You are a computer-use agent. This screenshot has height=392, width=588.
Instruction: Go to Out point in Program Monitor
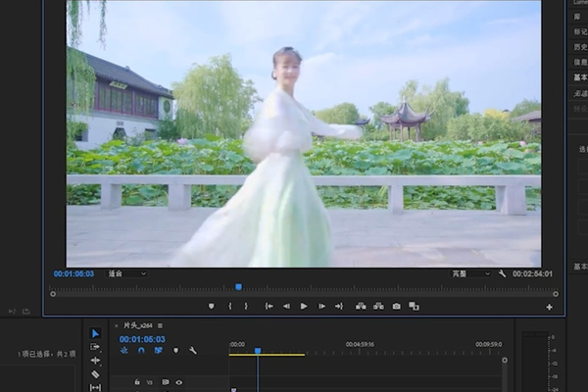coord(339,307)
